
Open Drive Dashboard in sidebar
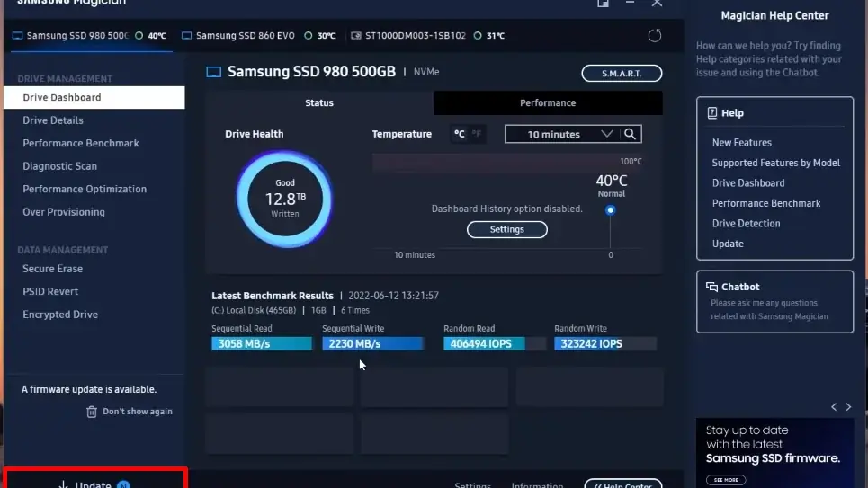tap(94, 97)
